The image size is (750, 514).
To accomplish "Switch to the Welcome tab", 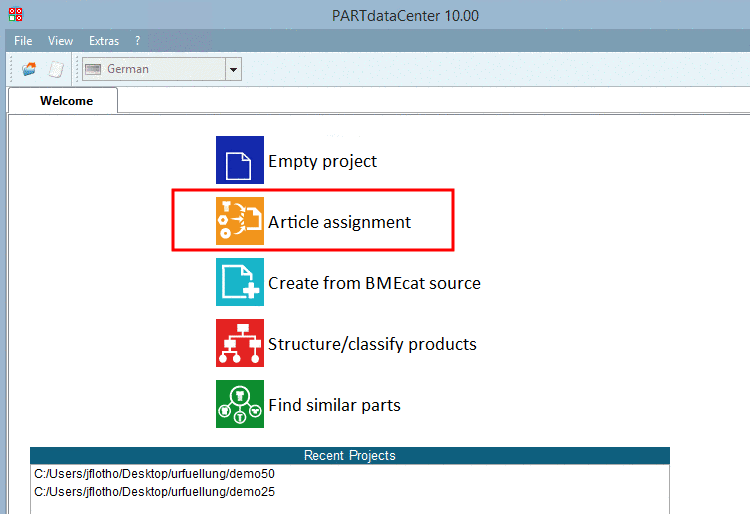I will point(63,100).
